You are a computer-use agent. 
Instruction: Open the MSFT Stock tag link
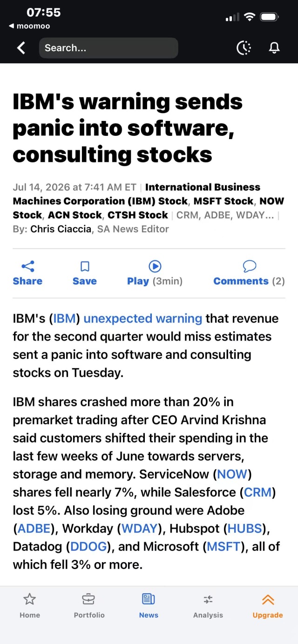click(224, 201)
